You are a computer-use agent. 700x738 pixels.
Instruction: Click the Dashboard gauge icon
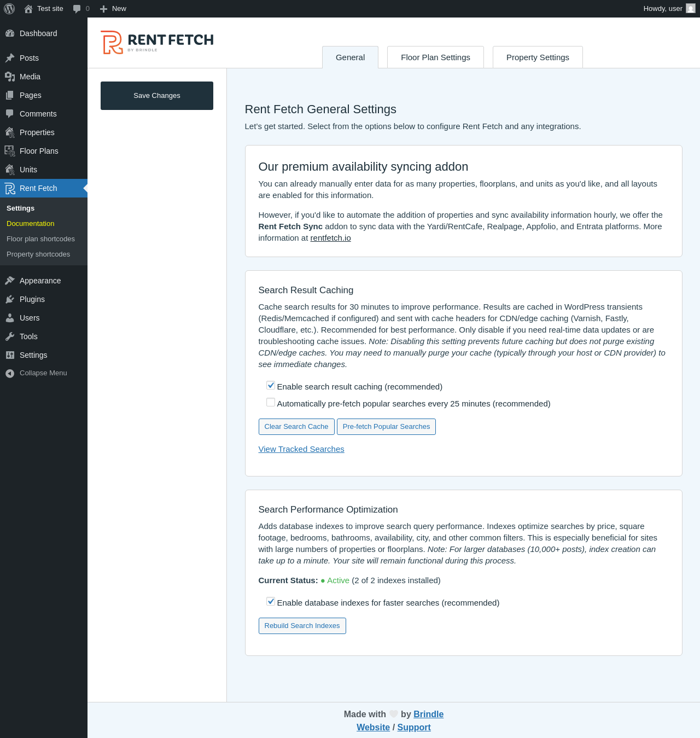tap(10, 33)
